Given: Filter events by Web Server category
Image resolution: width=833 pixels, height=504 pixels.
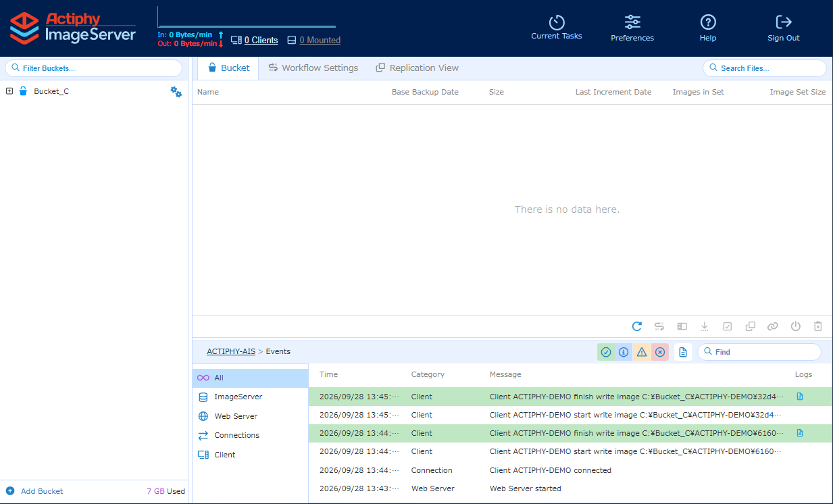Looking at the screenshot, I should pos(250,416).
